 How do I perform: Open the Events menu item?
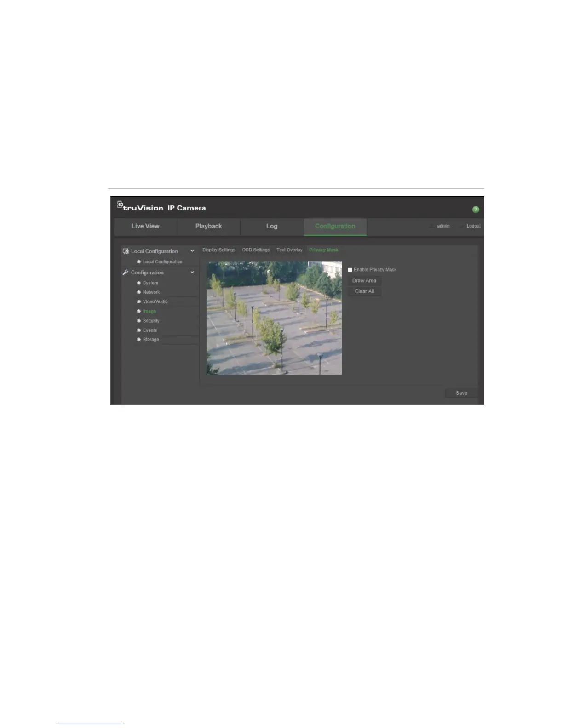click(150, 330)
